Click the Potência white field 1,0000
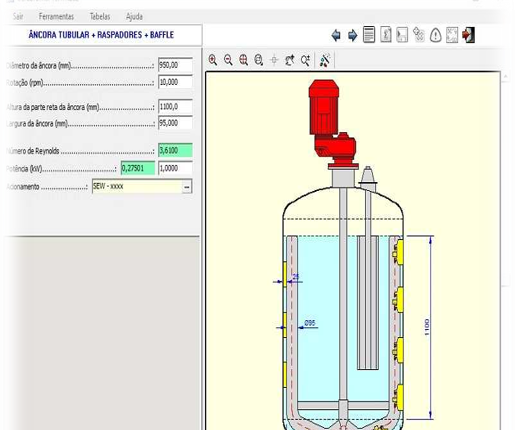Image resolution: width=517 pixels, height=430 pixels. (x=175, y=168)
